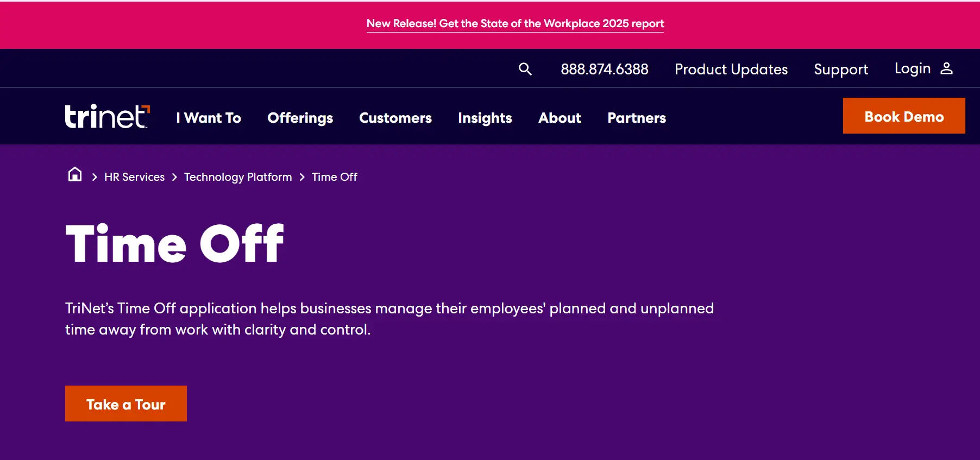Go to the TriNet logo homepage

[107, 116]
